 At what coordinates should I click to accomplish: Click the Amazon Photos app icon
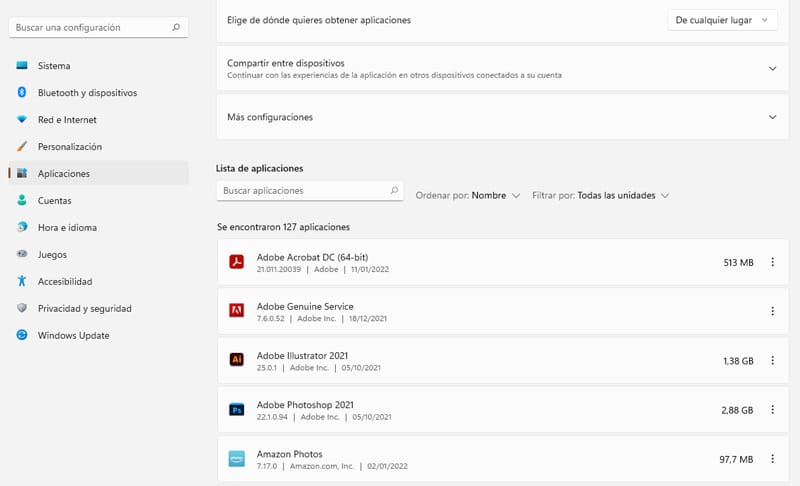coord(236,459)
